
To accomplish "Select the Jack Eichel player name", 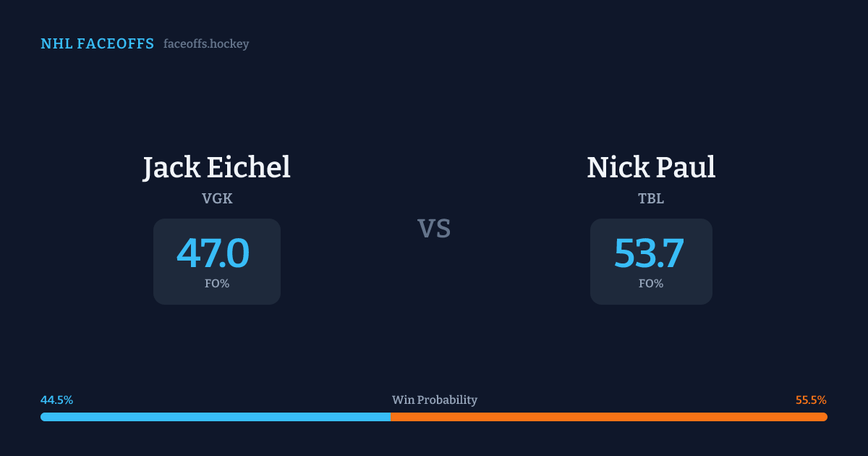I will (x=216, y=167).
